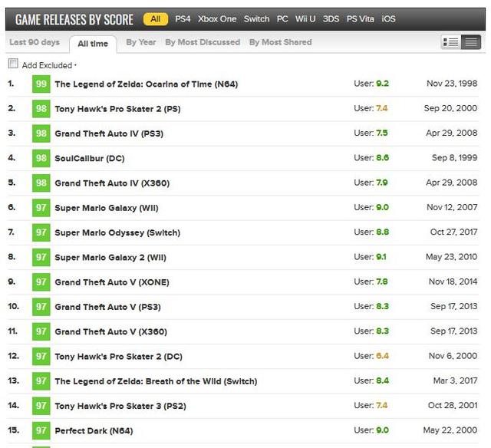Open Super Mario Galaxy (WII)
The image size is (491, 448).
[x=107, y=208]
